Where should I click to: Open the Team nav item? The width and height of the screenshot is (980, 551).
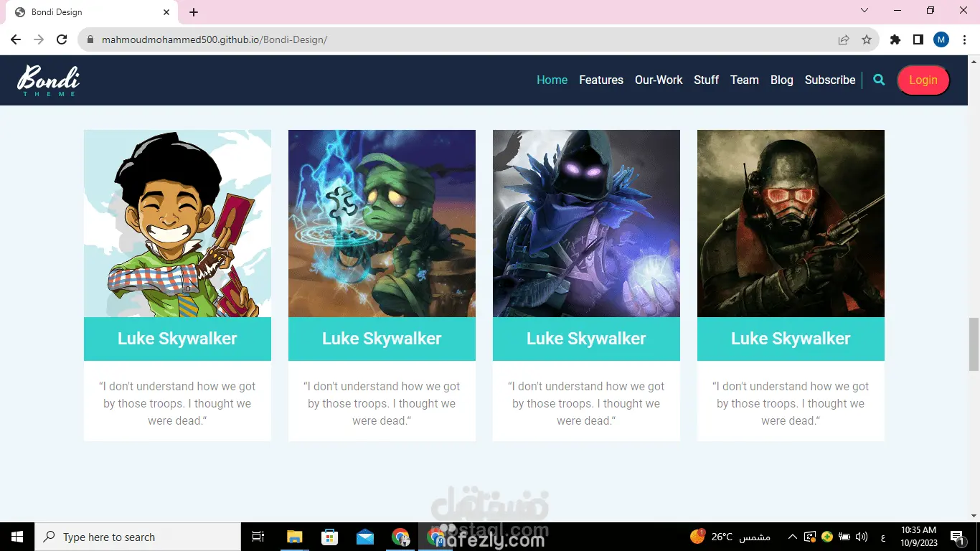[745, 80]
